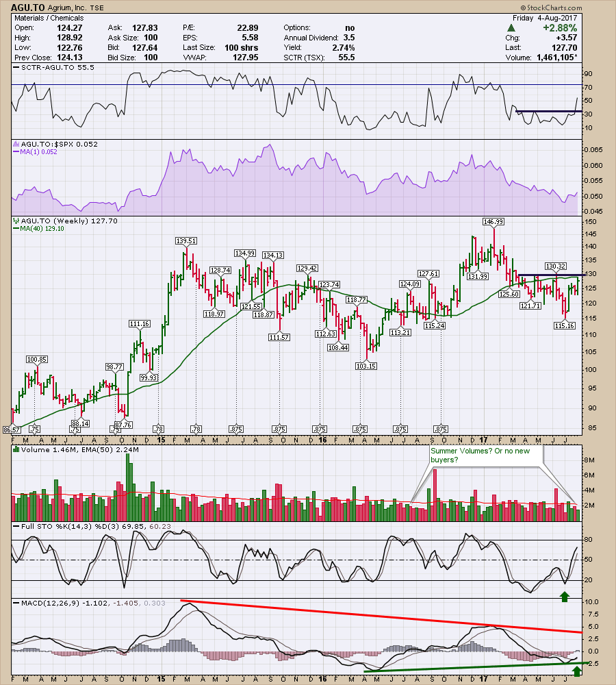Click the 131.99 price label
The width and height of the screenshot is (616, 685).
[x=478, y=277]
